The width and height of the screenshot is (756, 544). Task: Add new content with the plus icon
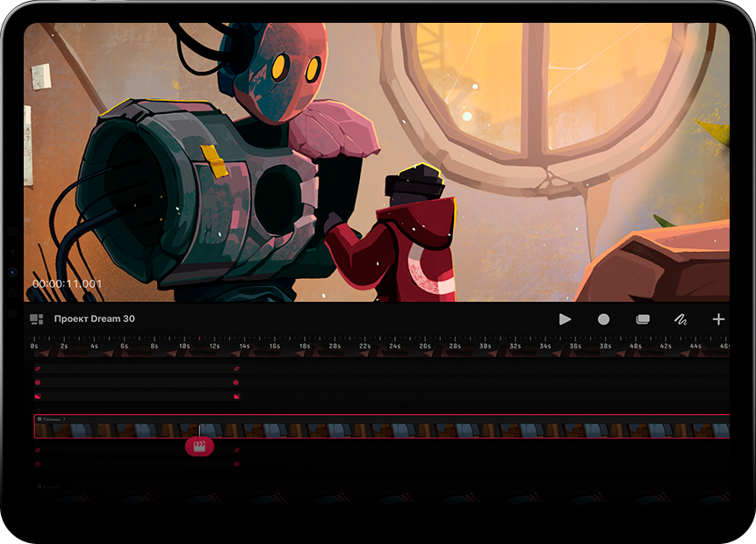click(x=718, y=319)
